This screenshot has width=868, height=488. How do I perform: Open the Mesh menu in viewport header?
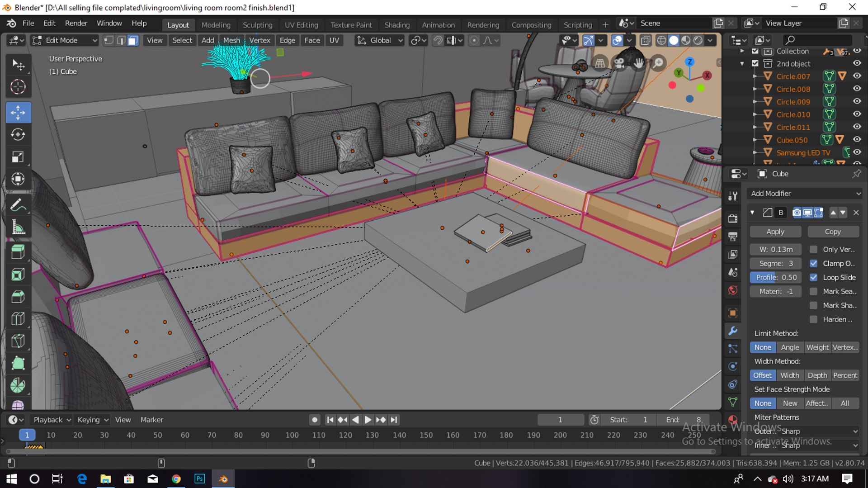tap(231, 40)
